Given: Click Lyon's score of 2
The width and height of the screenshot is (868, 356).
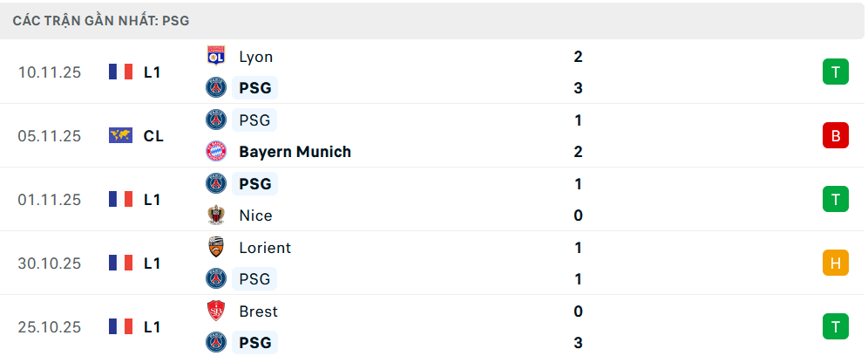Looking at the screenshot, I should [579, 57].
